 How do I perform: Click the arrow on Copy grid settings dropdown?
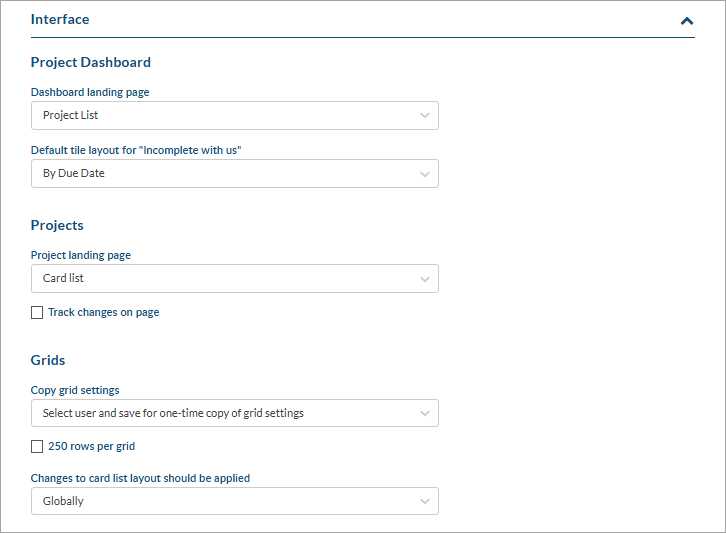[x=425, y=413]
